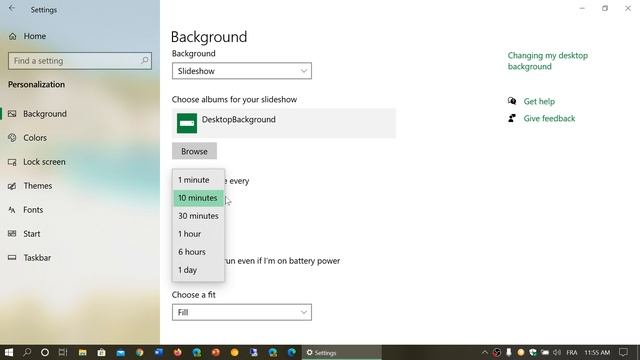Open the Taskbar settings page
This screenshot has width=640, height=360.
(x=37, y=258)
